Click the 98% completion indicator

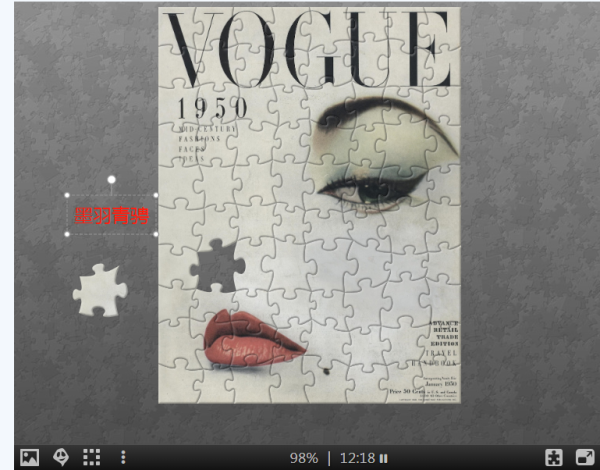click(304, 458)
